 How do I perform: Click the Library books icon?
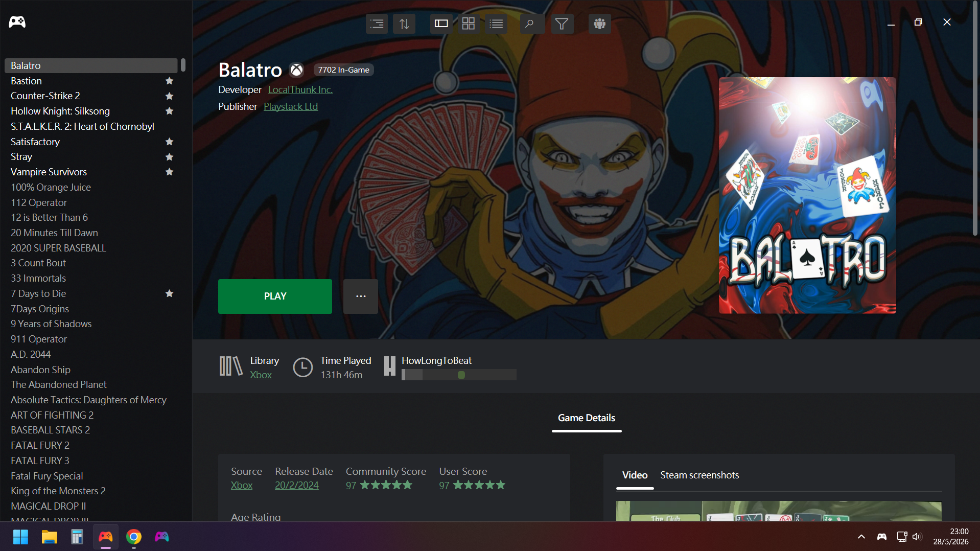[231, 366]
